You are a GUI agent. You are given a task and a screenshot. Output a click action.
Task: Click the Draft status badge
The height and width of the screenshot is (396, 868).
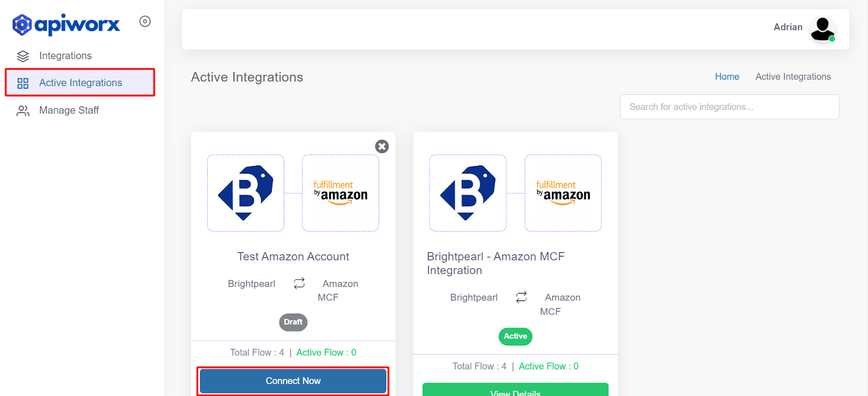(293, 322)
